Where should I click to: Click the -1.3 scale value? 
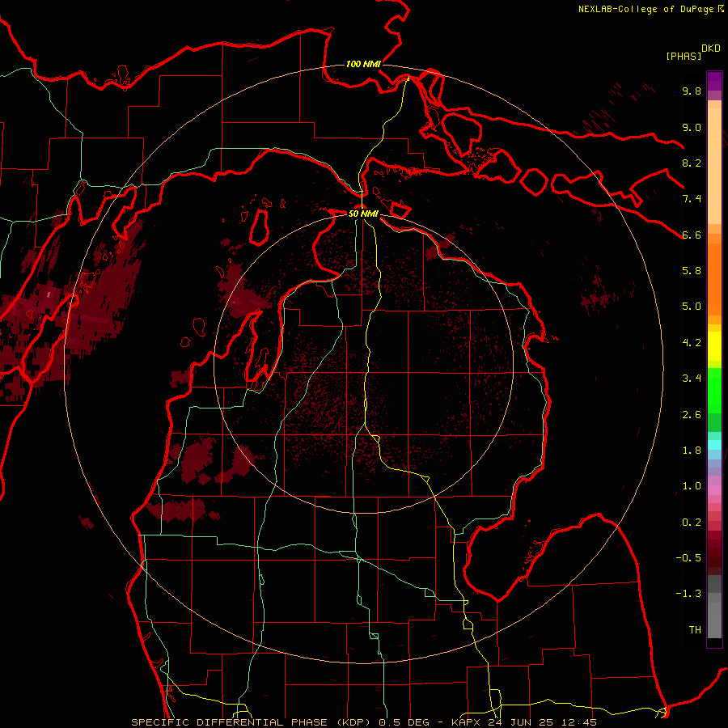[x=688, y=594]
